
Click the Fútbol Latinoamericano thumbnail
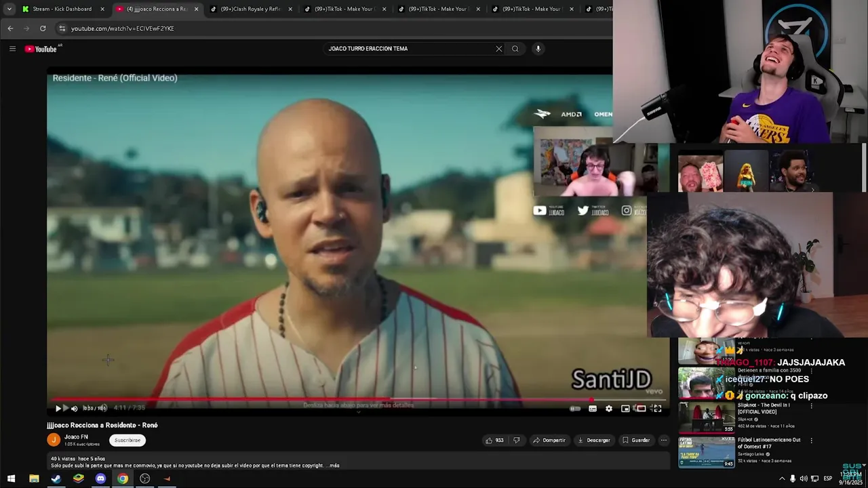tap(706, 452)
